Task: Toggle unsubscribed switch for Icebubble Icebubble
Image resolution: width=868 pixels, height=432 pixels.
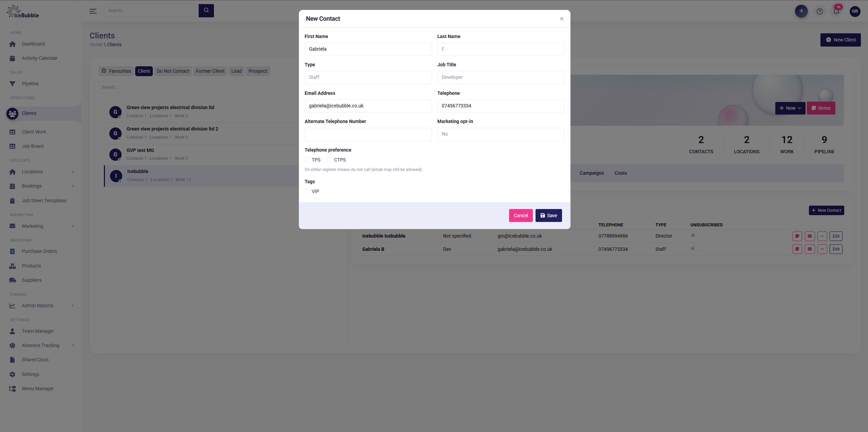Action: (695, 236)
